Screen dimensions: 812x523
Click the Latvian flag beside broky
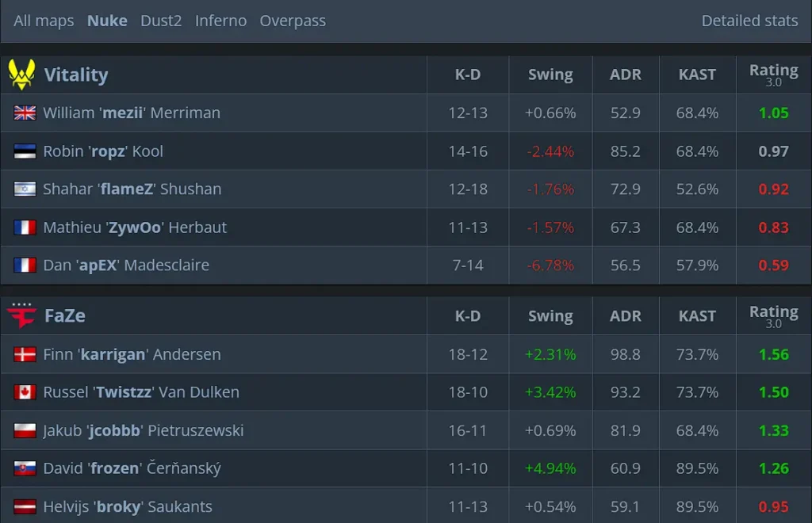coord(25,506)
